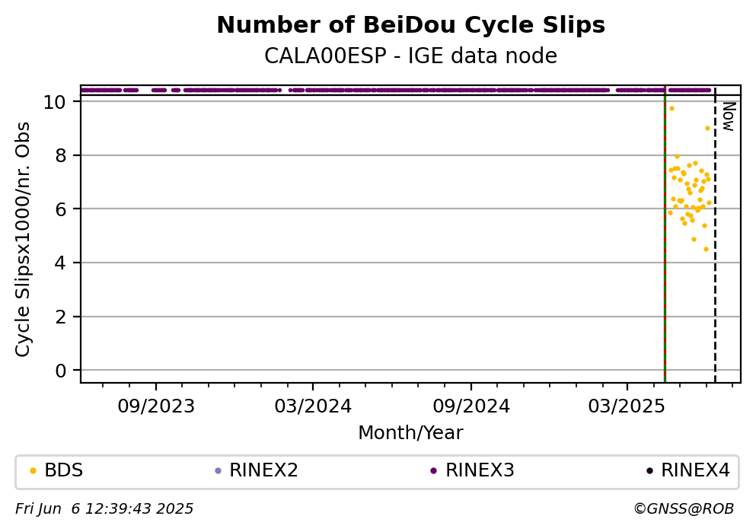Select the RINEX4 legend label
756x532 pixels.
[695, 470]
